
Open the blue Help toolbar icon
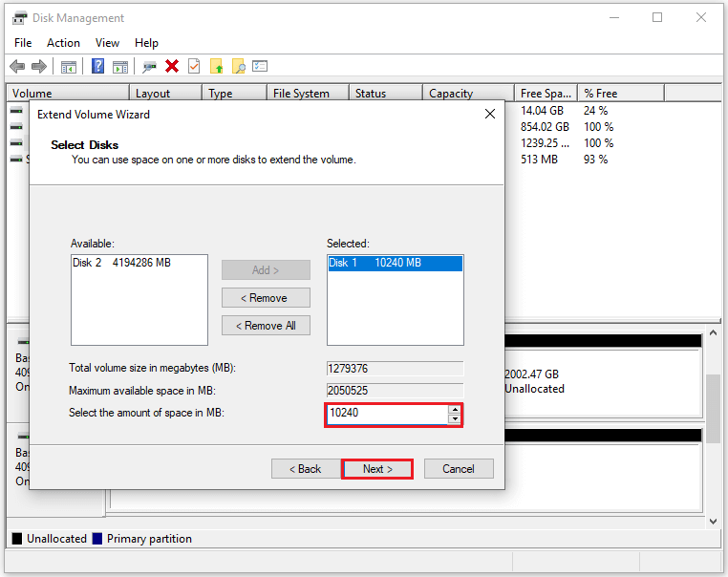[98, 66]
